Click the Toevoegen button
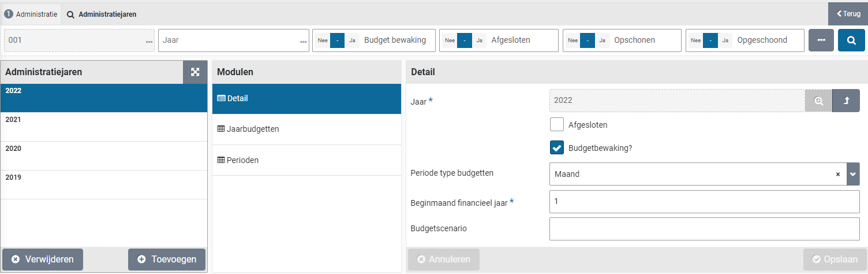This screenshot has width=868, height=274. tap(167, 260)
